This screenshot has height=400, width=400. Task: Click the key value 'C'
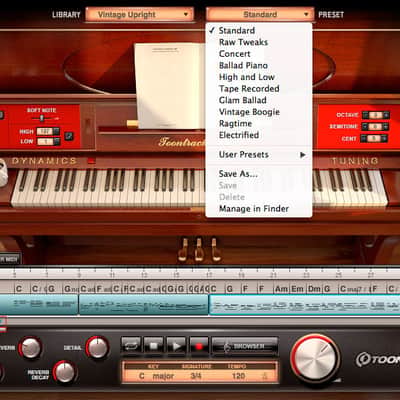(x=142, y=376)
